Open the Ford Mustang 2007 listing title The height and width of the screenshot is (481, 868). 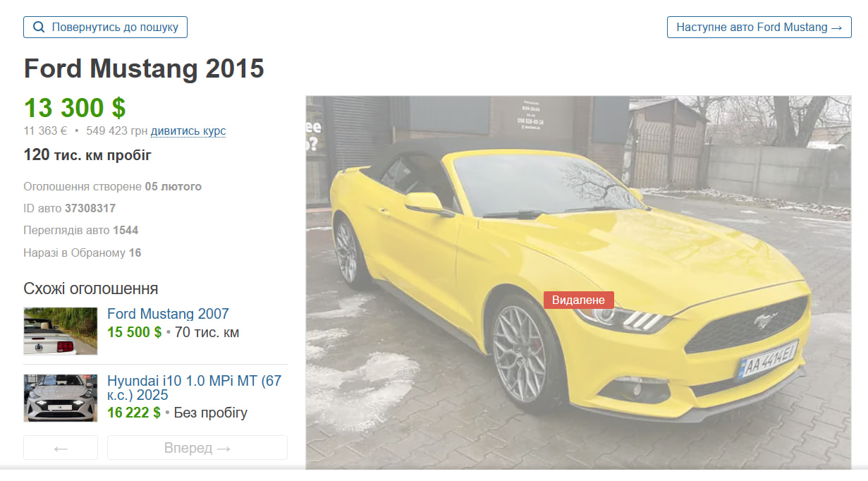(x=168, y=314)
